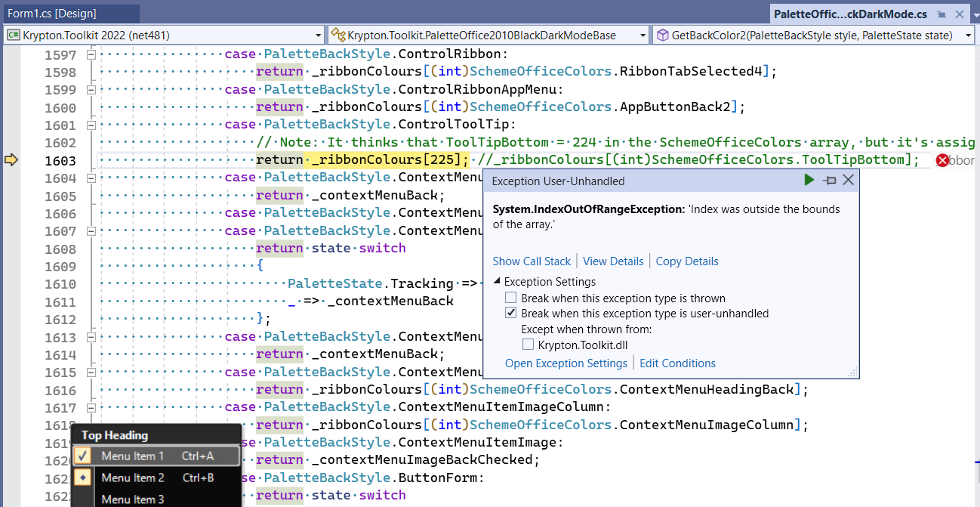Disable break when exception is user-unhandled

pos(510,312)
